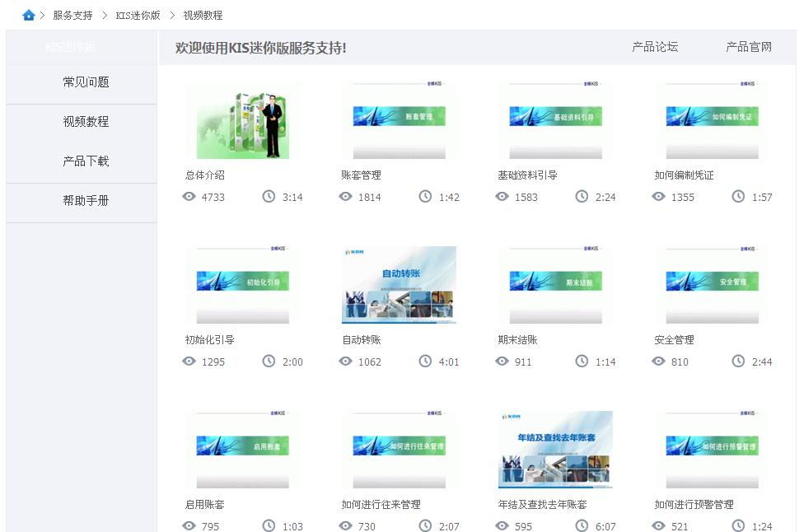Click the eye icon beside 911 views
Viewport: 804px width, 532px height.
[x=502, y=362]
